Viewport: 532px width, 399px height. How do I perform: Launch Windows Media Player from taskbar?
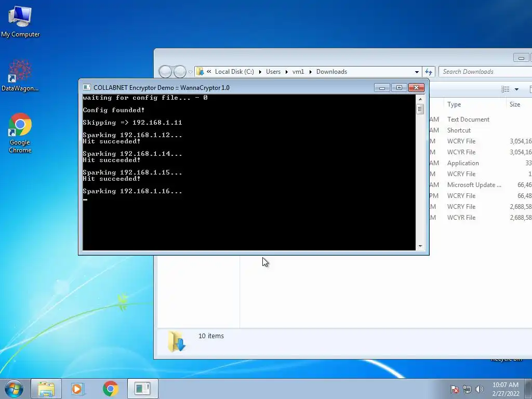pyautogui.click(x=78, y=389)
